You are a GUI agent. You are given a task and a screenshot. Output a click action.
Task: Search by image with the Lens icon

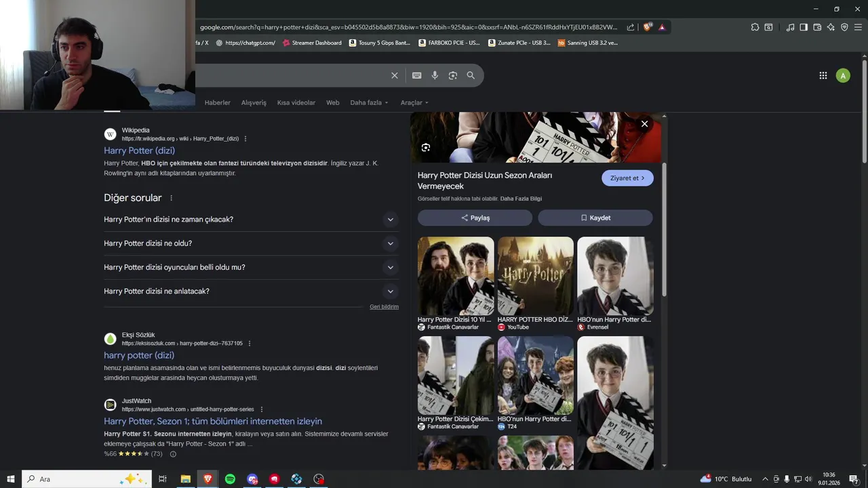453,75
